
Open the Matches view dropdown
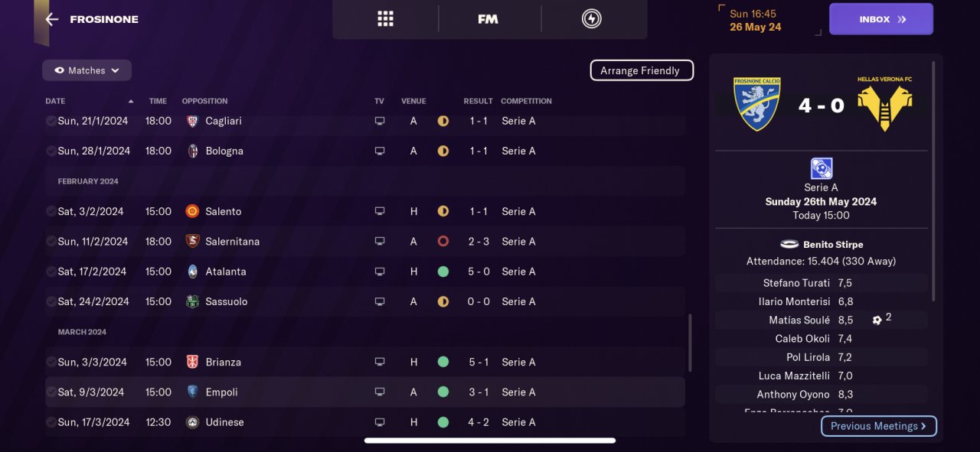coord(87,70)
